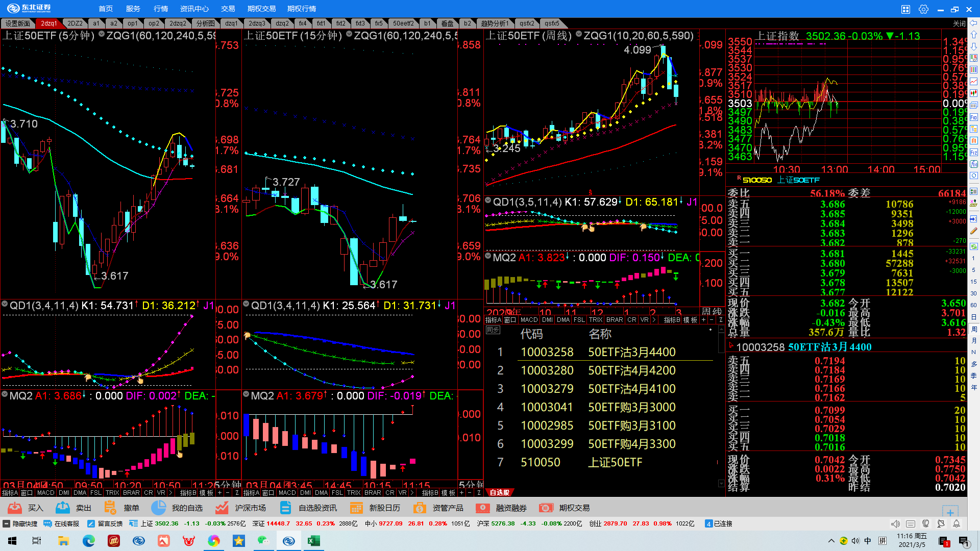Switch to the 2dzq2 layout tab
980x551 pixels.
coord(178,23)
